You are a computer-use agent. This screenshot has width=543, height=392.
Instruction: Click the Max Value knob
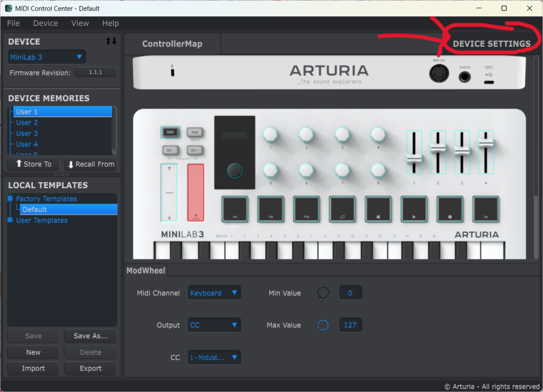pyautogui.click(x=323, y=325)
